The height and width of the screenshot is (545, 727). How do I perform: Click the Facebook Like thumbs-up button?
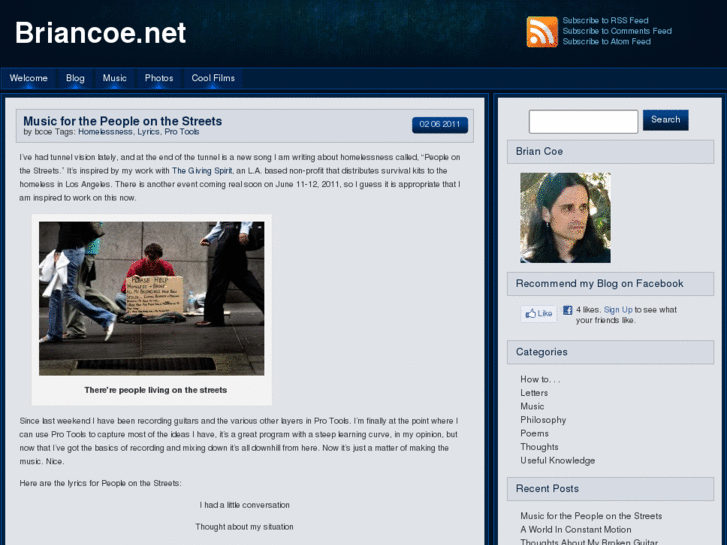click(x=539, y=314)
